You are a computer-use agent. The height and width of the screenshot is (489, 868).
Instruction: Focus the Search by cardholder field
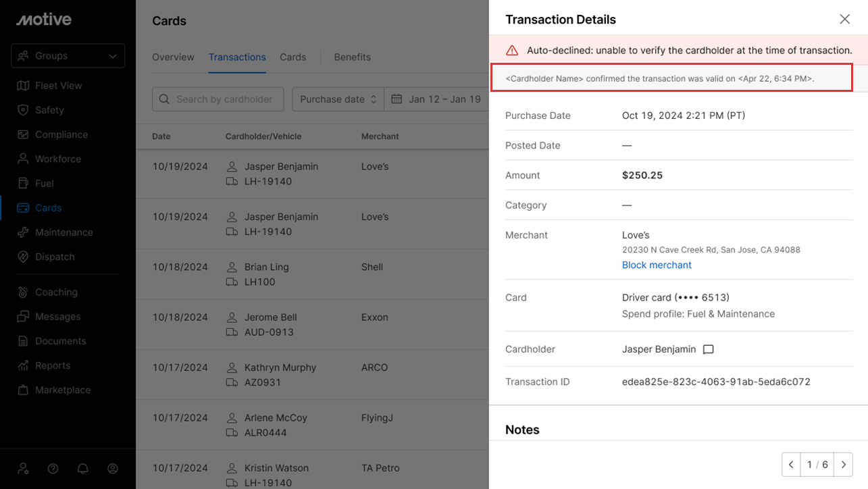[218, 99]
